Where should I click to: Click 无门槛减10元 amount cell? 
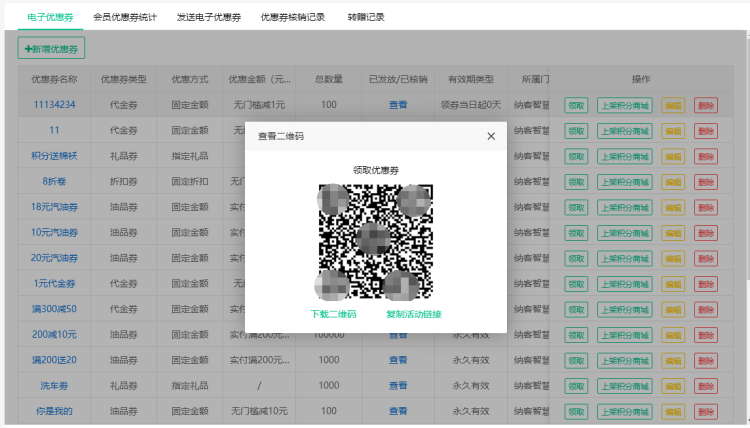[x=259, y=411]
